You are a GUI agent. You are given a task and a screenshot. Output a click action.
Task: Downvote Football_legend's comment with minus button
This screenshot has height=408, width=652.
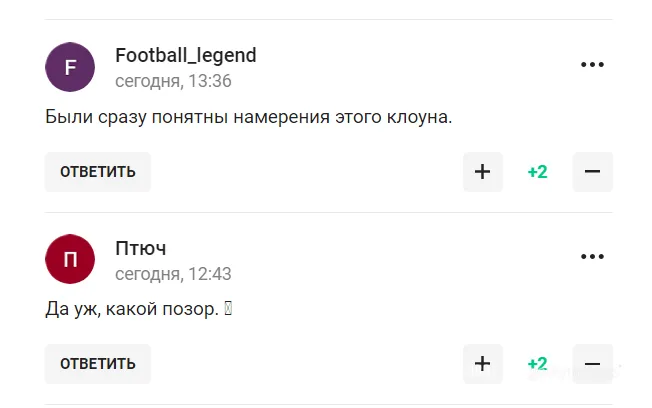tap(592, 172)
